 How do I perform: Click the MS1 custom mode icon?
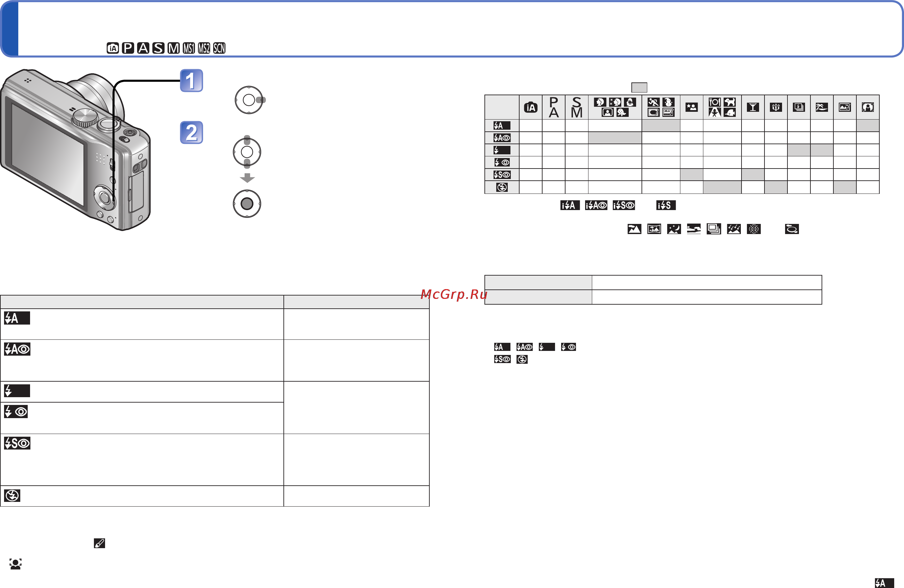(189, 48)
